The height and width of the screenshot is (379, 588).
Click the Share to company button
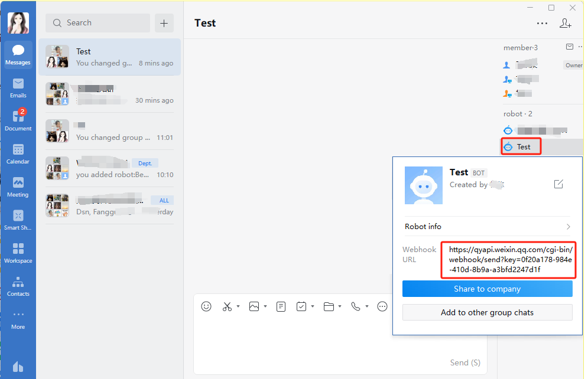(487, 289)
